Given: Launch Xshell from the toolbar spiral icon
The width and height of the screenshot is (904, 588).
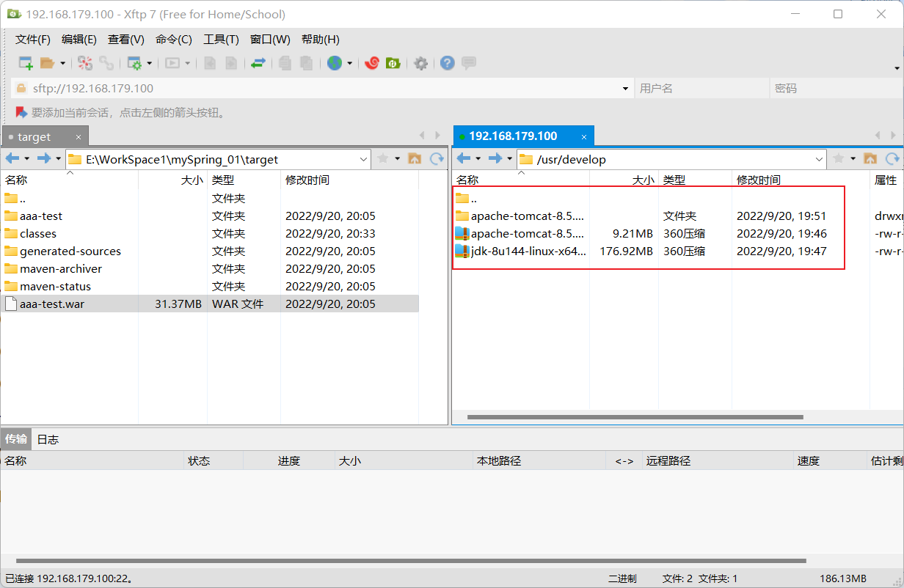Looking at the screenshot, I should pyautogui.click(x=372, y=63).
